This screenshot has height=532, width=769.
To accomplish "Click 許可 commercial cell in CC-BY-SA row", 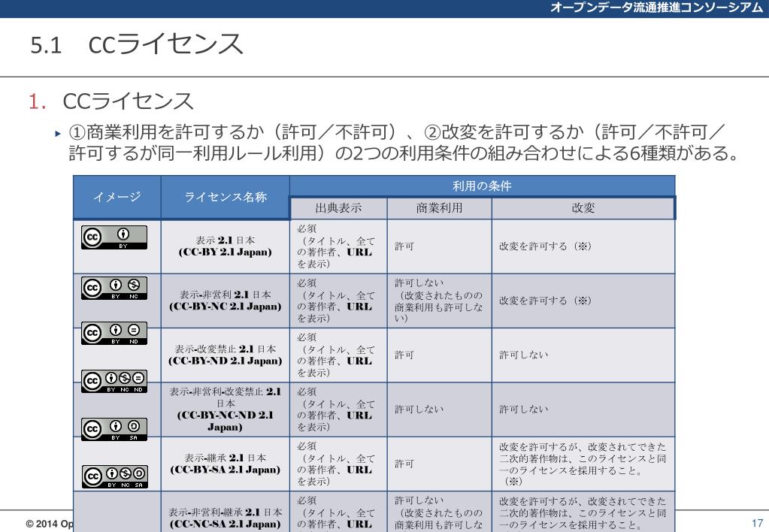I will 440,464.
